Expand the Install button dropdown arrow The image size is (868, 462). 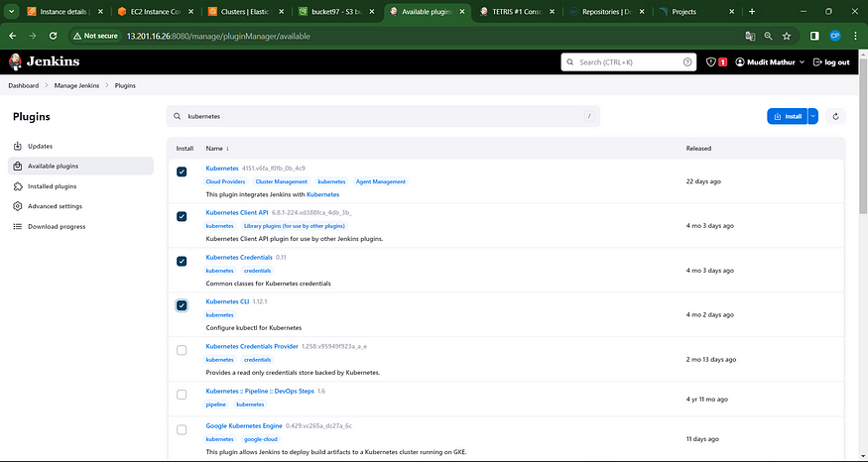(812, 116)
